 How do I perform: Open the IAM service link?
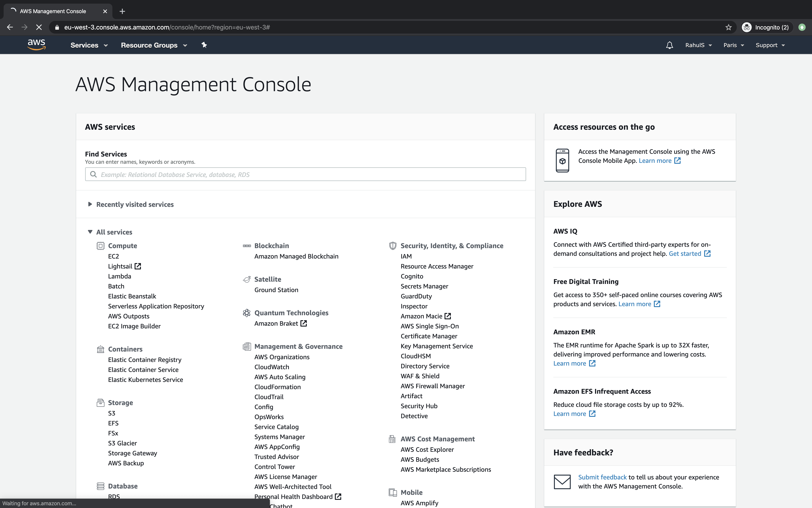406,256
